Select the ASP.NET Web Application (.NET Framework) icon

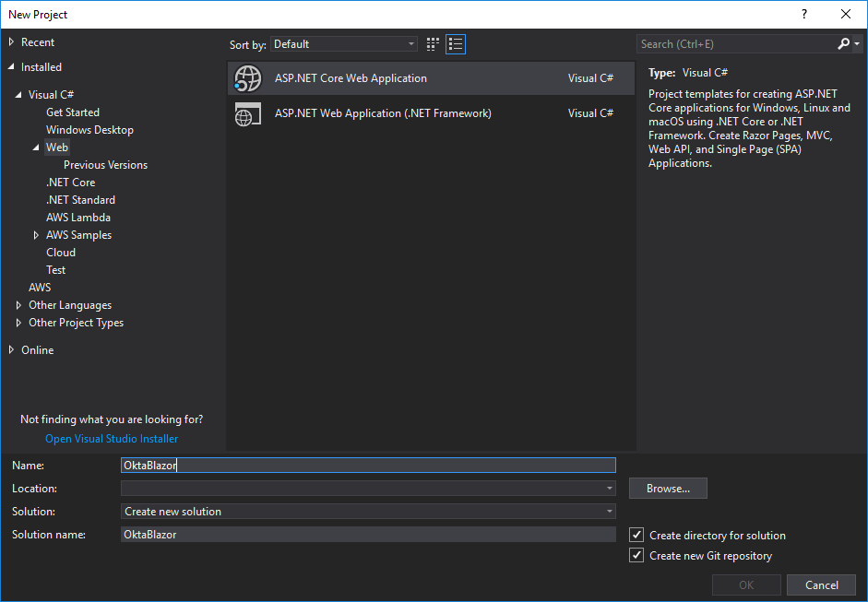[248, 113]
